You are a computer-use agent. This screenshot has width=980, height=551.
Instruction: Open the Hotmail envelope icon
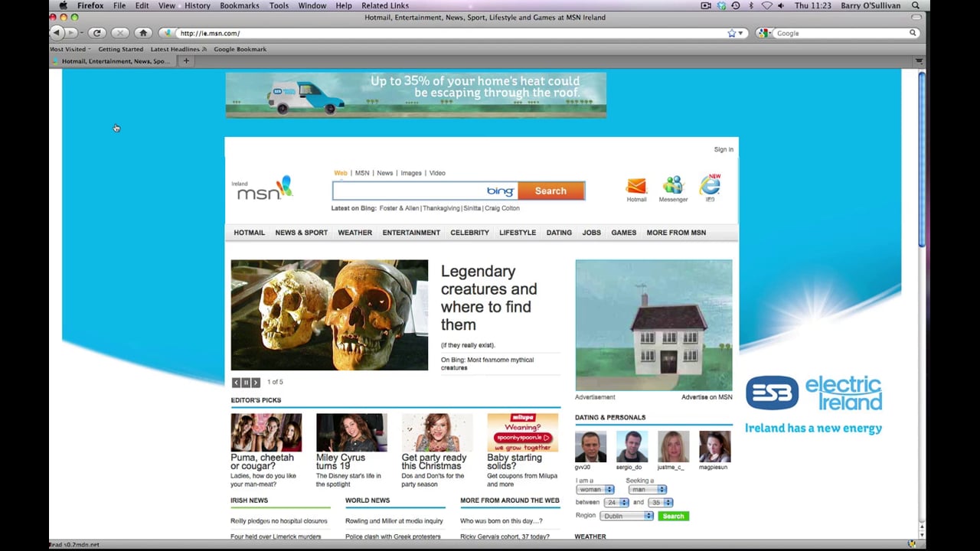pos(636,185)
